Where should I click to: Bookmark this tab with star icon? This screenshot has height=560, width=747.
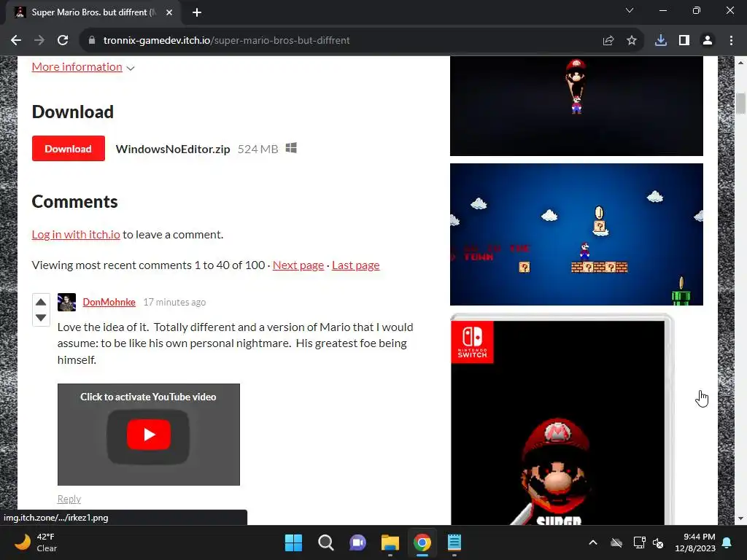632,41
